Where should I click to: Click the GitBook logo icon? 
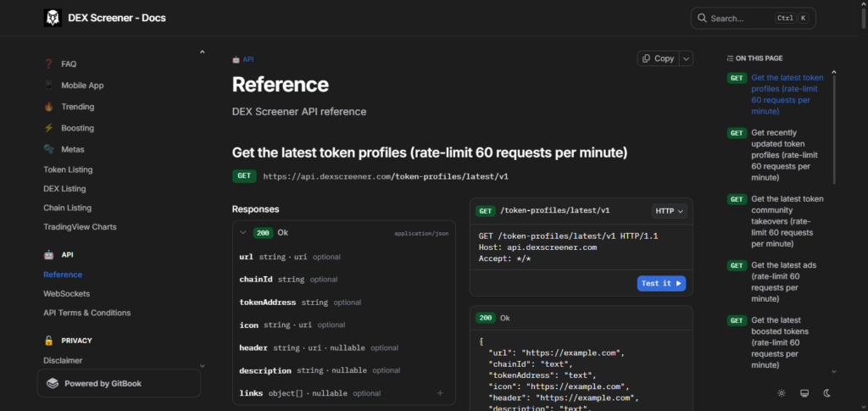(53, 383)
